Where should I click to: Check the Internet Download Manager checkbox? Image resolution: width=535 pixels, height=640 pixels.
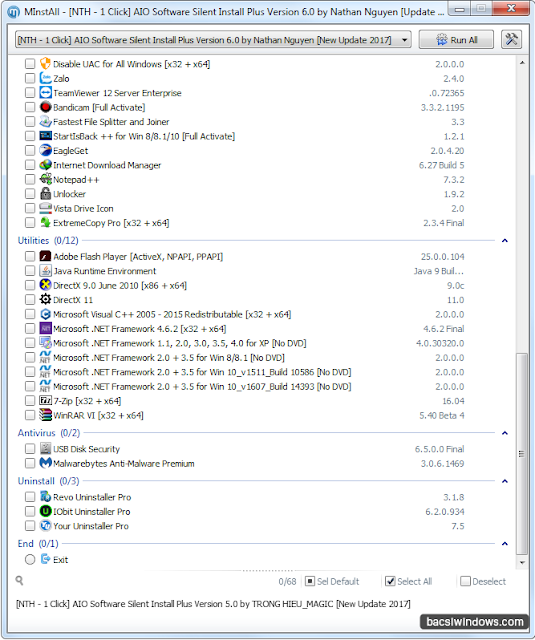tap(30, 165)
